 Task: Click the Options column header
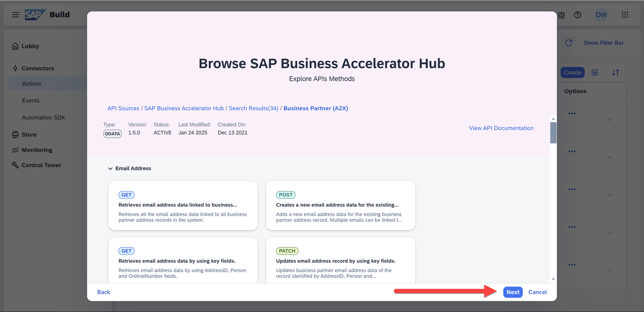(x=575, y=91)
